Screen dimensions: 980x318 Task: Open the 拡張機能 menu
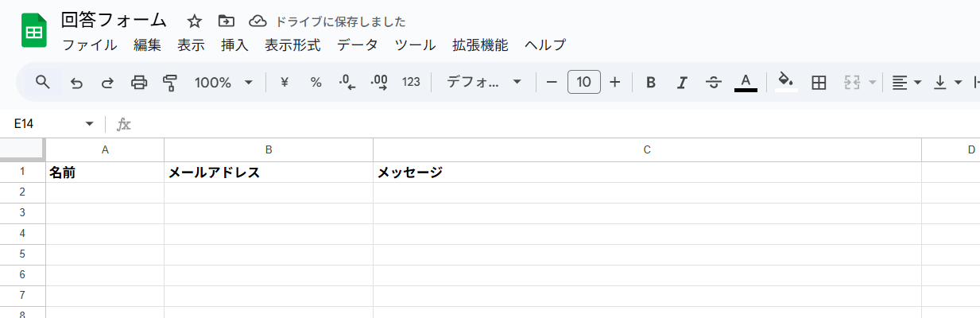(x=480, y=45)
